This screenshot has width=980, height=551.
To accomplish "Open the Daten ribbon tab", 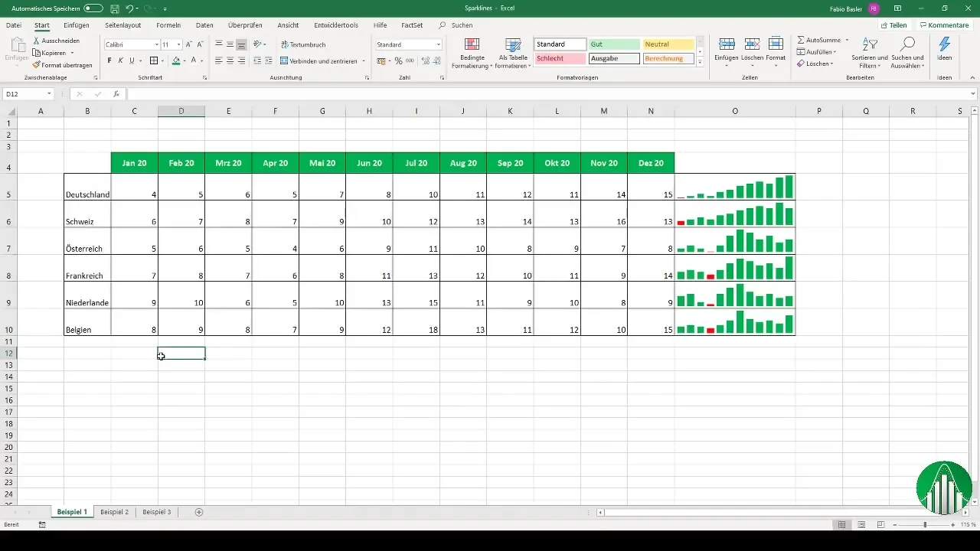I will 204,25.
